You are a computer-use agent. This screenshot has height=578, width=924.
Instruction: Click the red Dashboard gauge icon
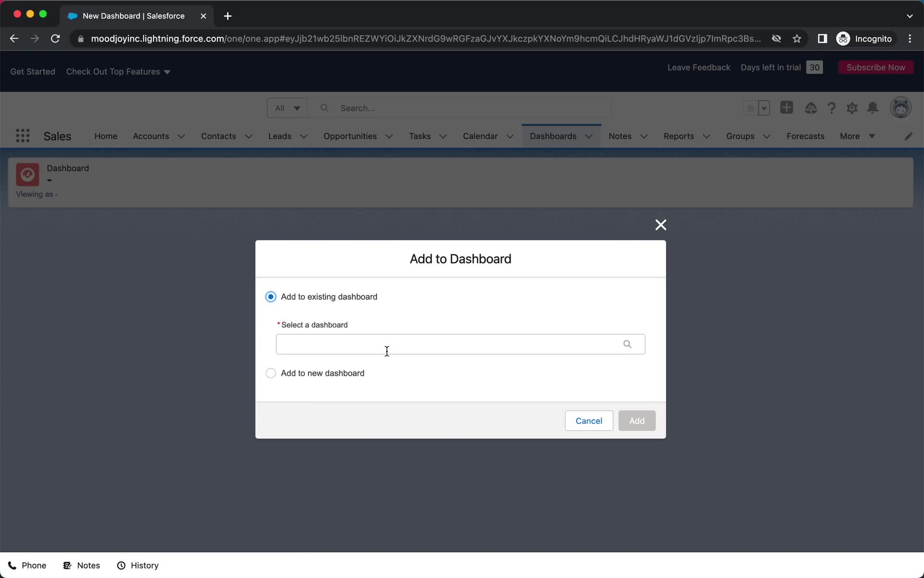(27, 174)
